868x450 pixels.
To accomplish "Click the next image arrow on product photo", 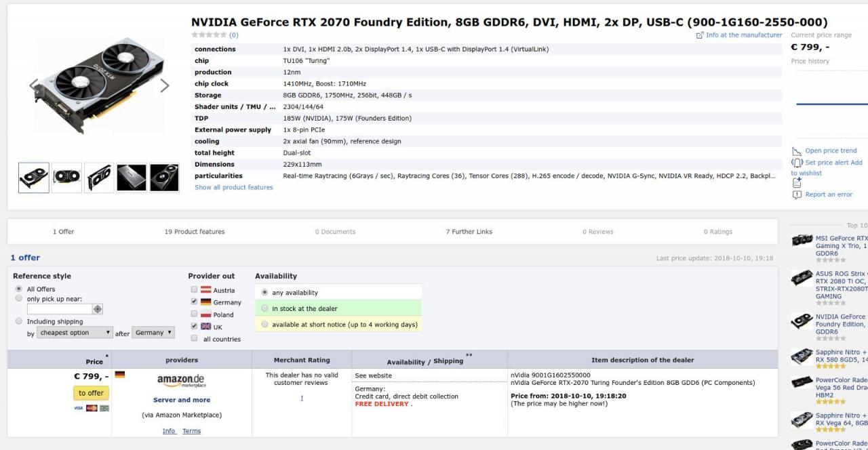I will click(x=164, y=85).
